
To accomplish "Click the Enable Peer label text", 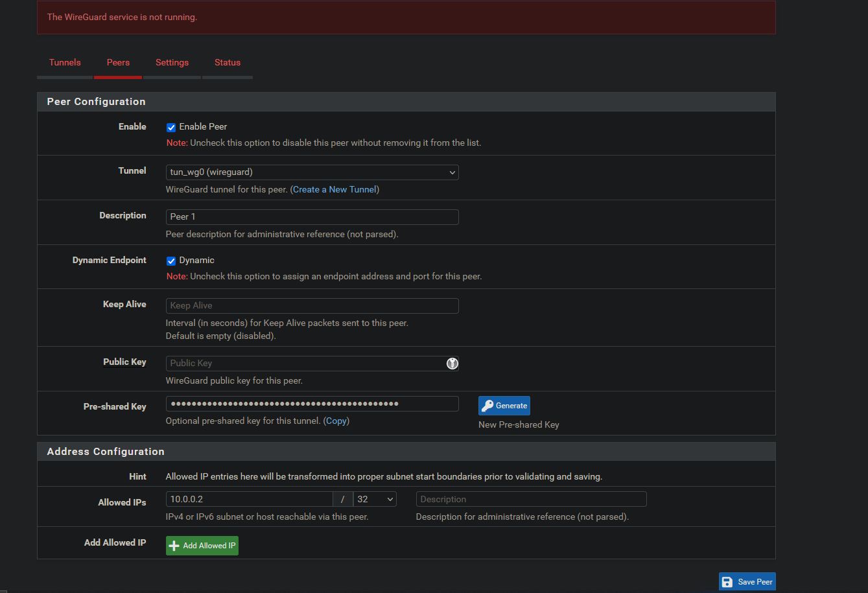I will [203, 127].
